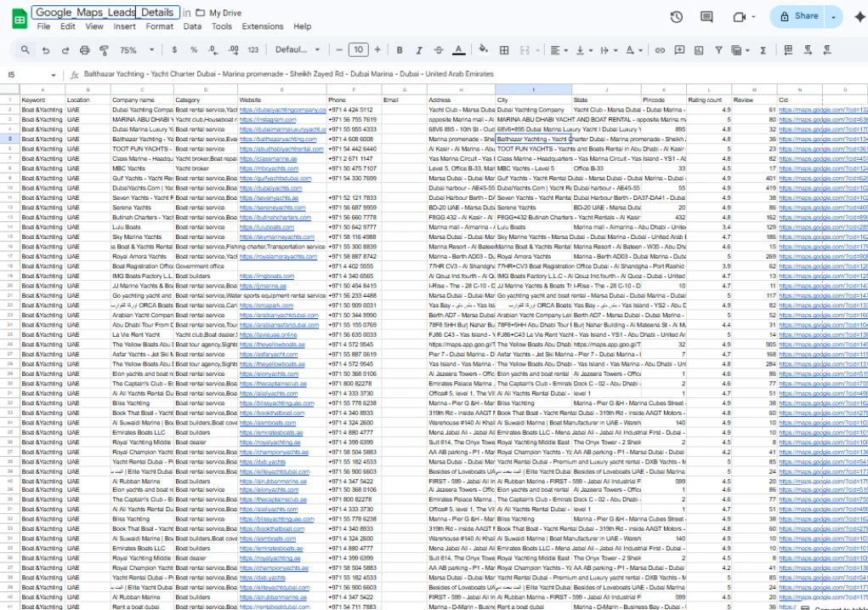Click the document title field
868x610 pixels.
(x=105, y=12)
